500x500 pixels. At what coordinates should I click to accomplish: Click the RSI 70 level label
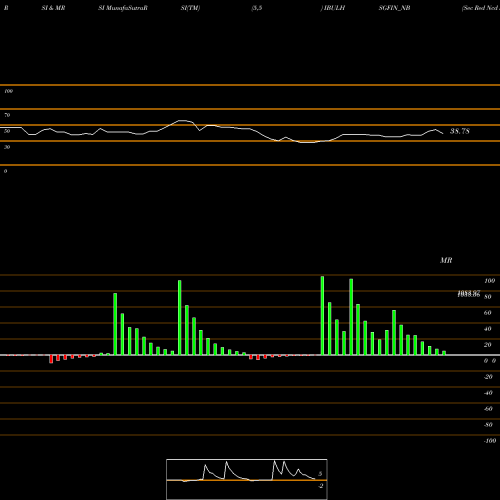click(7, 115)
